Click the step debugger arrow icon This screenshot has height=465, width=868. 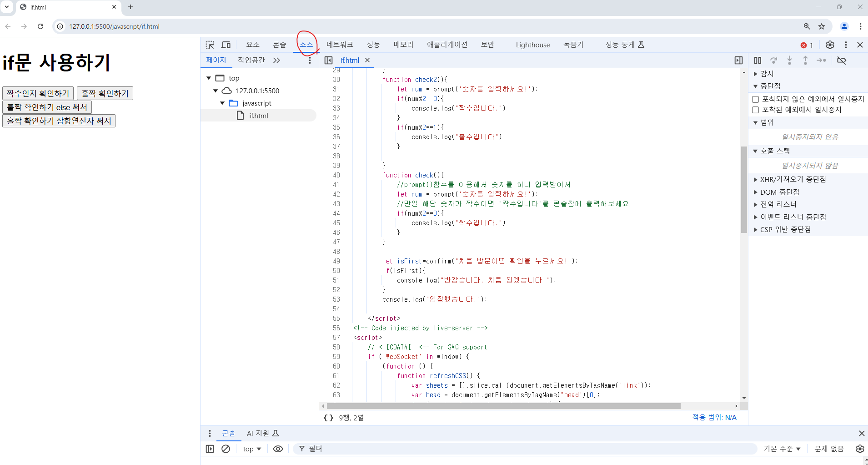coord(821,60)
